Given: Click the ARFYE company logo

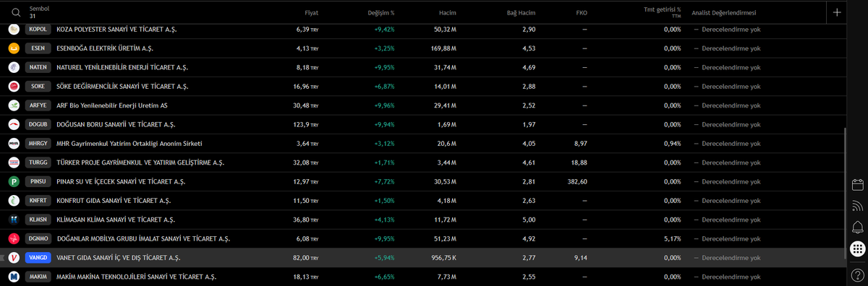Looking at the screenshot, I should (14, 105).
